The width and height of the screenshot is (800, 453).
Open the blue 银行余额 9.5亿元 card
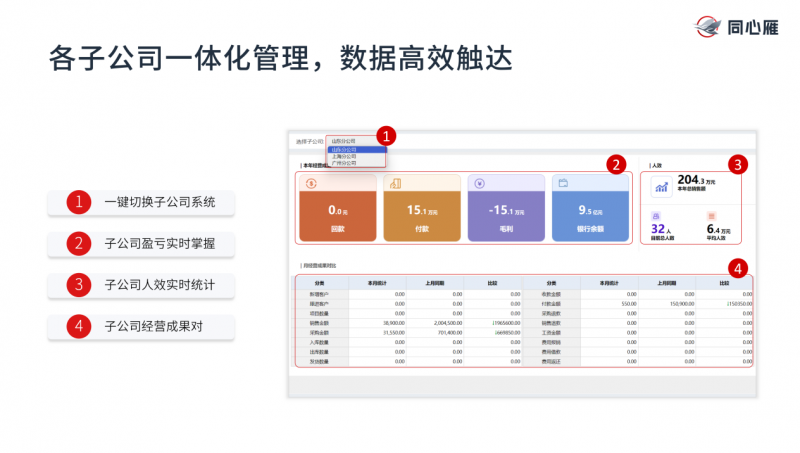coord(590,208)
